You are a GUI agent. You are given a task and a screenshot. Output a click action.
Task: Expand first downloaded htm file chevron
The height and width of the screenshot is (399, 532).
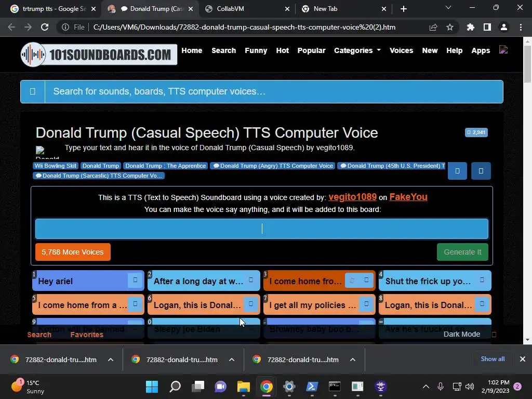click(111, 360)
